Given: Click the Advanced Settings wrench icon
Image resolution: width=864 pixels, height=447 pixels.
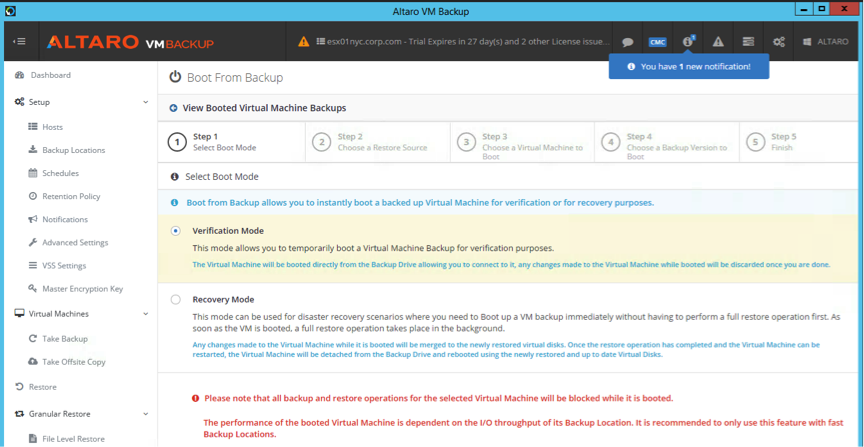Looking at the screenshot, I should 33,243.
